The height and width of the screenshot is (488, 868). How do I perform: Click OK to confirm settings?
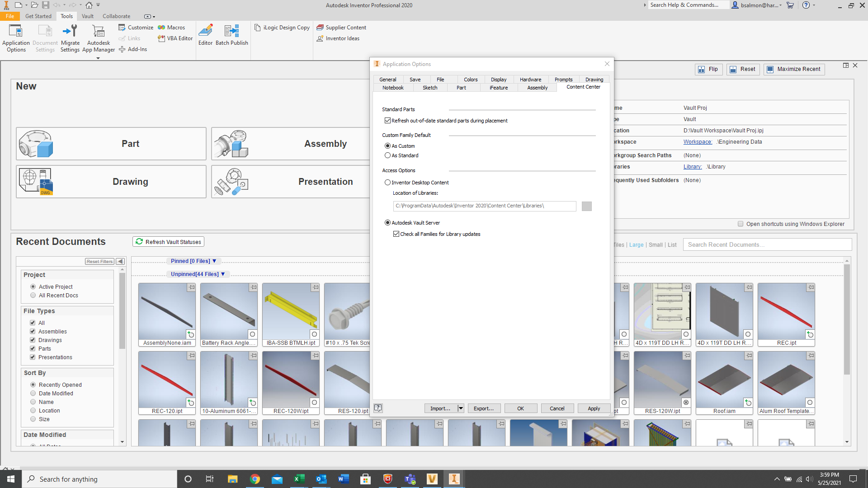coord(520,408)
